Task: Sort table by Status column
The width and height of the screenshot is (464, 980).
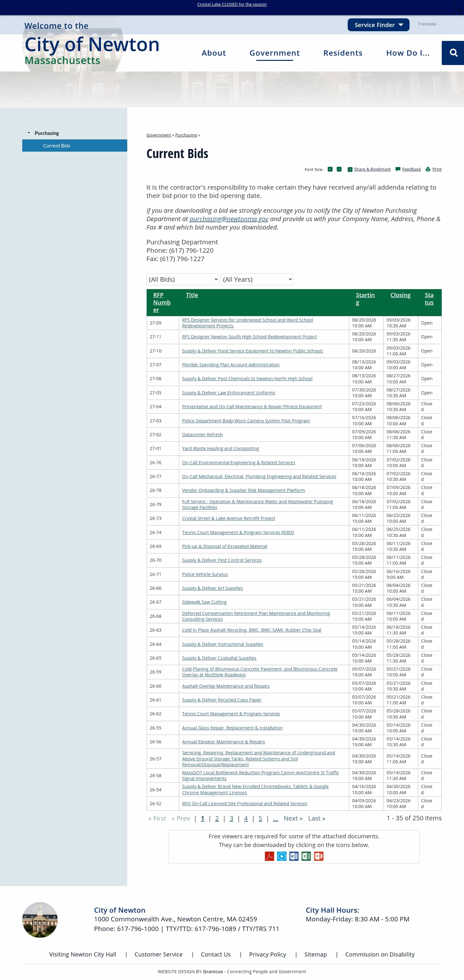Action: pyautogui.click(x=429, y=299)
